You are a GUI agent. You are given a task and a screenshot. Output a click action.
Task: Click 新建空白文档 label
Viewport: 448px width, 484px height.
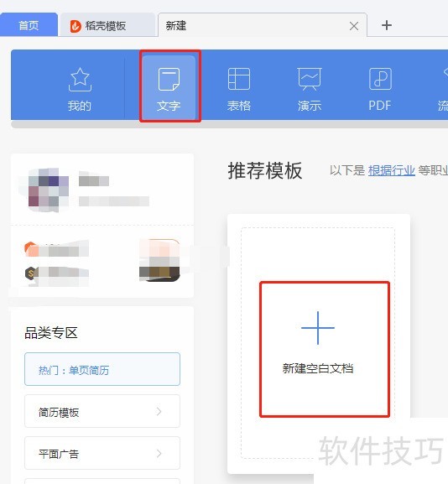(x=318, y=368)
